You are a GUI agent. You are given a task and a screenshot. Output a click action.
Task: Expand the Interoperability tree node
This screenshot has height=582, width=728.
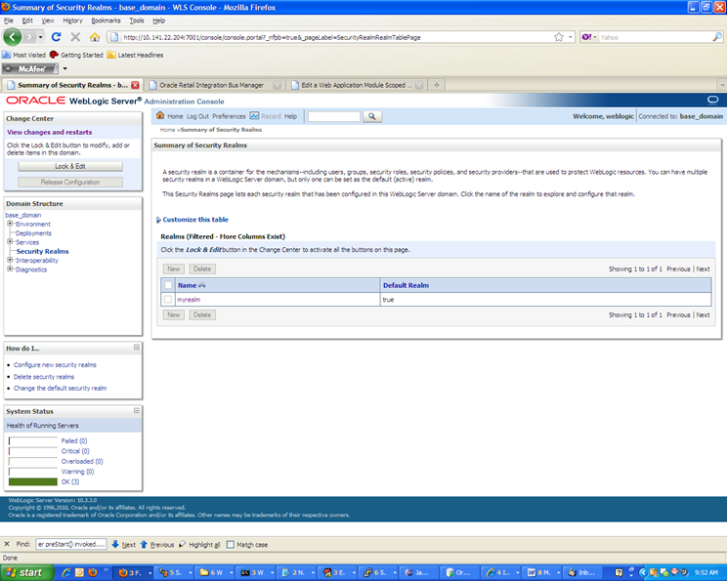(10, 260)
